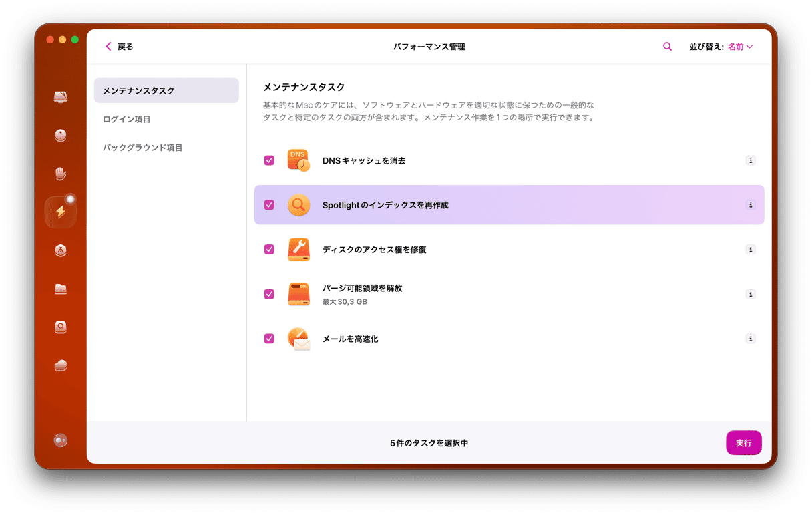Uncheck the Spotlightのインデックスを再作成 checkbox

(x=269, y=205)
